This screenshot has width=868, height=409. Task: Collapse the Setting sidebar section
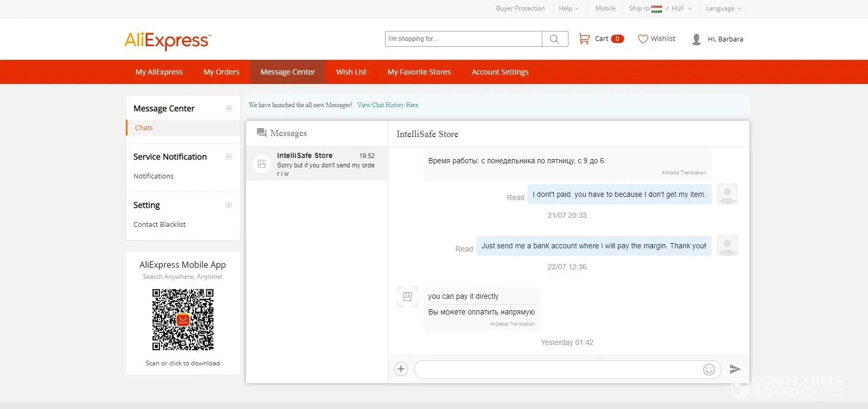[x=229, y=205]
